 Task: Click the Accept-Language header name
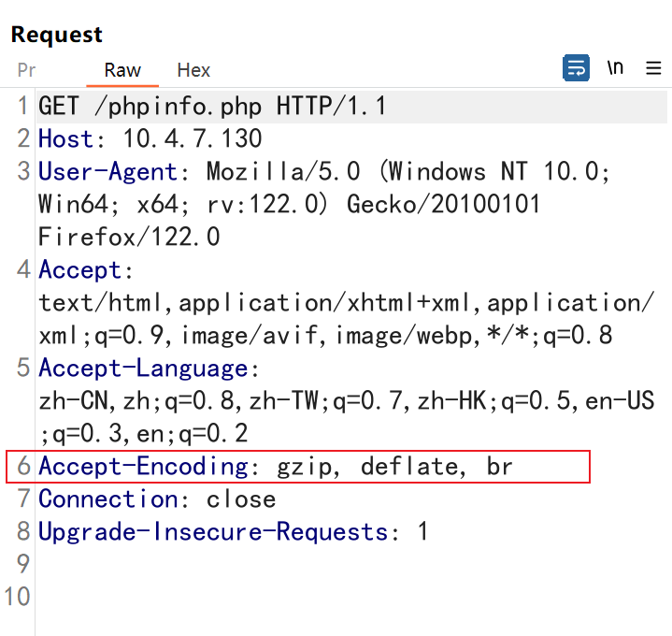tap(143, 369)
